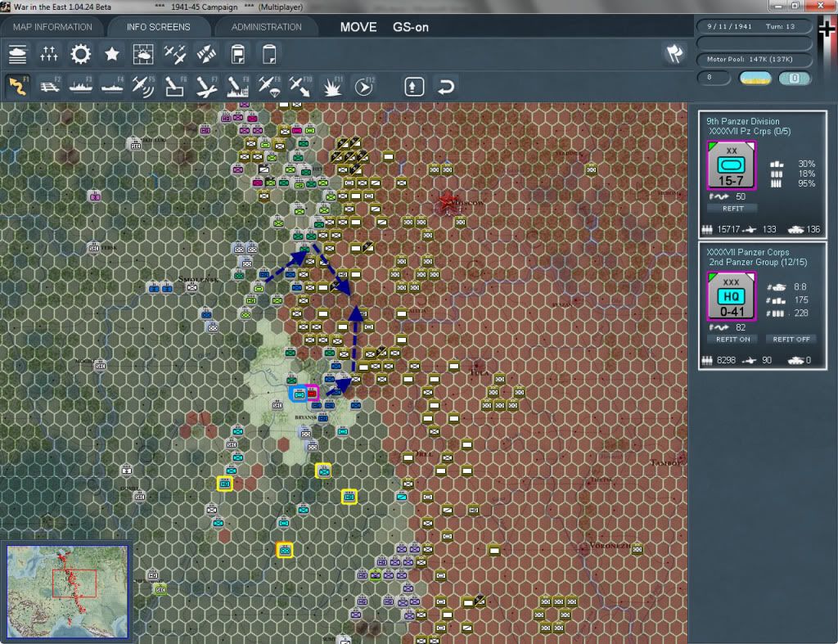Click the clear weather indicator pill
The image size is (838, 644).
(x=755, y=78)
